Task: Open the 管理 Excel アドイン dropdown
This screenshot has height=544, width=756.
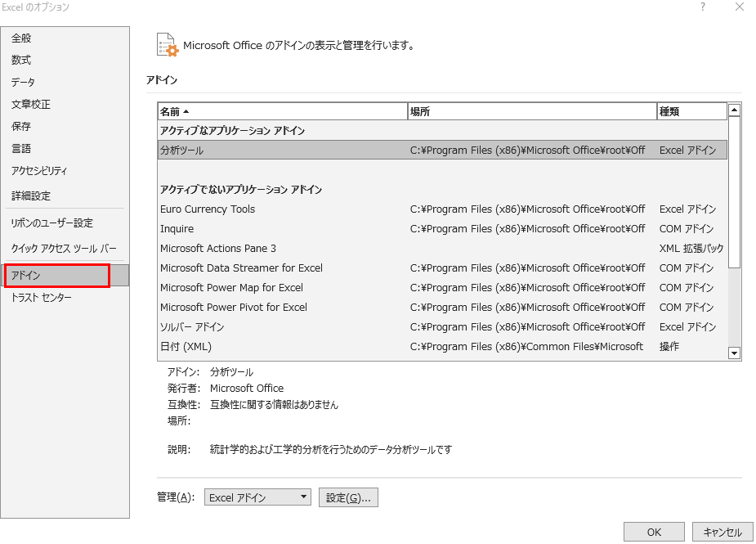Action: 257,497
